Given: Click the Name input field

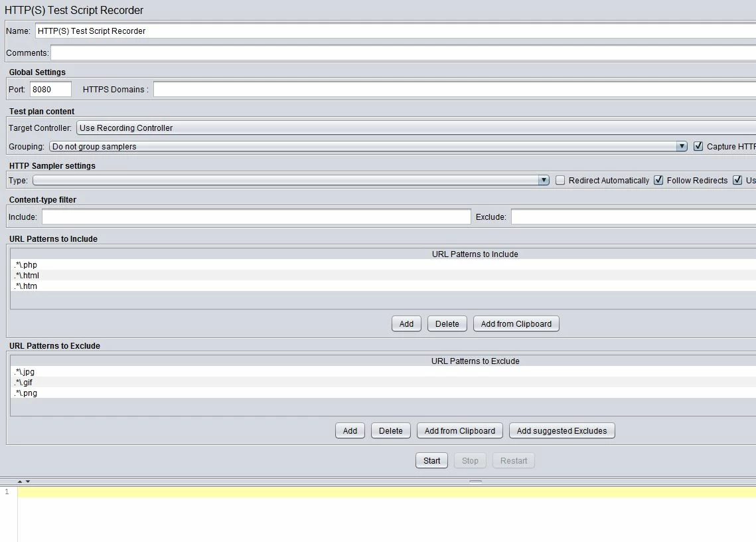Looking at the screenshot, I should [x=396, y=31].
